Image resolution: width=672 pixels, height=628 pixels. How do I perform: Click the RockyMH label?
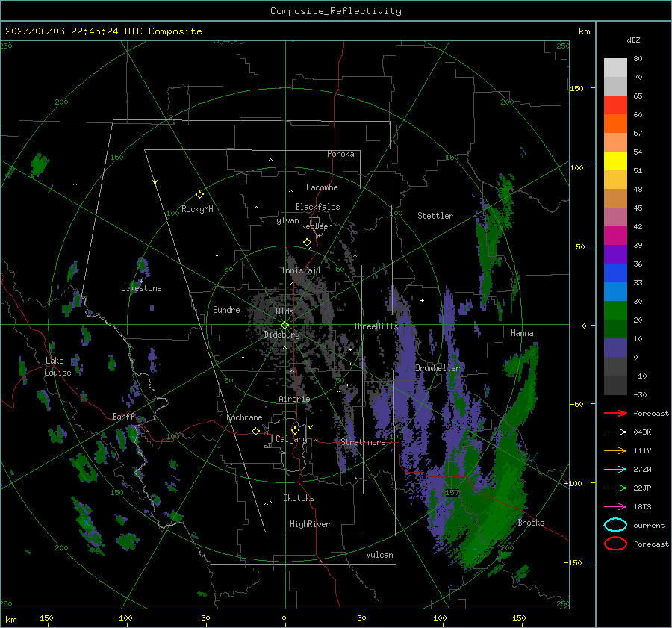tap(197, 209)
